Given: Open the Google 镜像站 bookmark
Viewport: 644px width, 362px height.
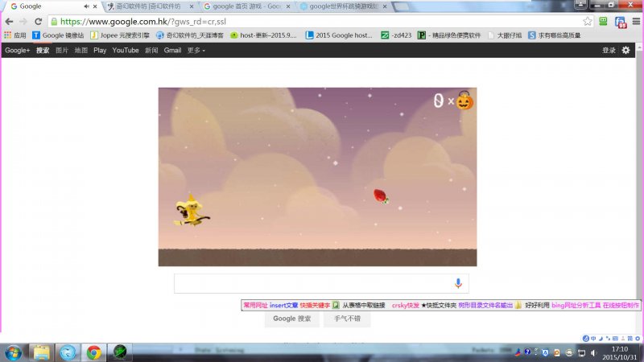Looking at the screenshot, I should point(58,35).
